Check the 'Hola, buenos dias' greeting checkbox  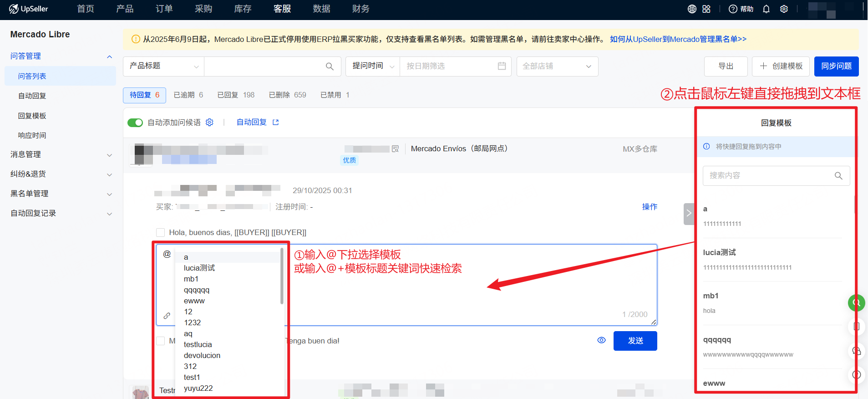(x=161, y=233)
